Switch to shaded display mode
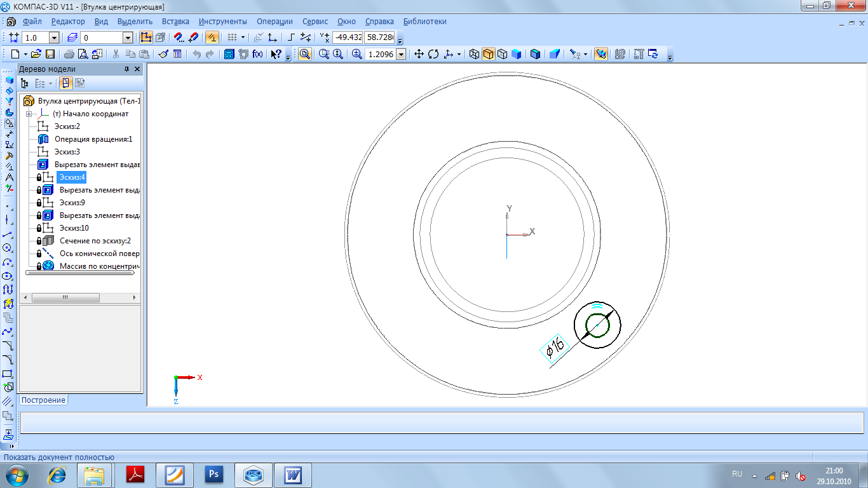Viewport: 868px width, 488px height. pos(516,55)
